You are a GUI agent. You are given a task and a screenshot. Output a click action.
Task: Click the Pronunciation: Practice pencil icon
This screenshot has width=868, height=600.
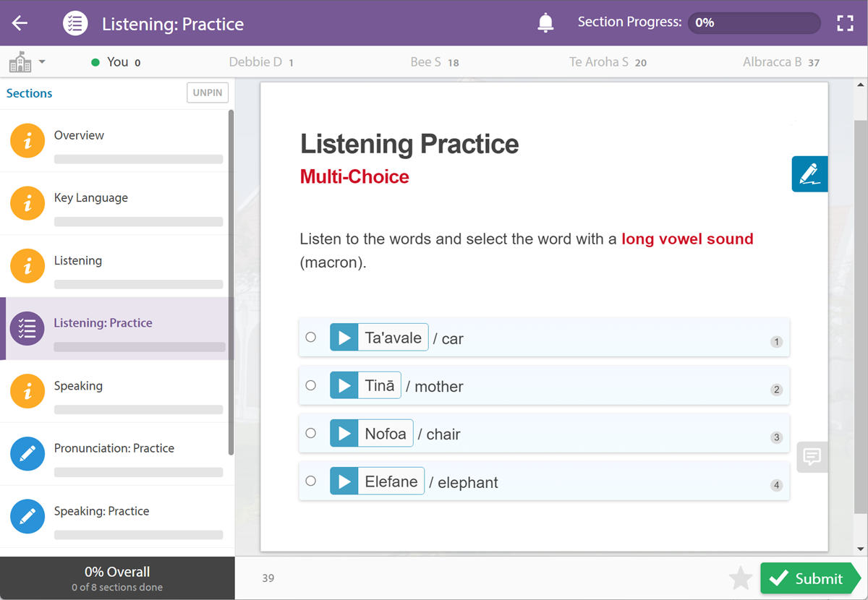tap(27, 454)
